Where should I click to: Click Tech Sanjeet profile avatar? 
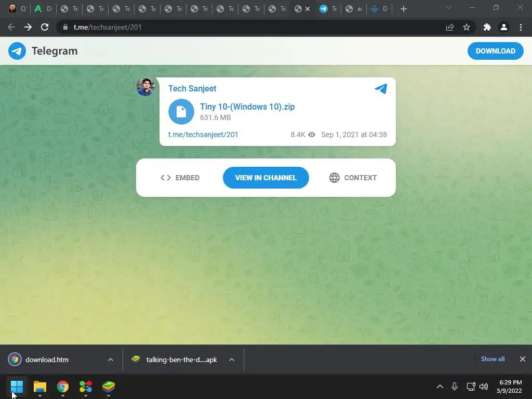coord(145,87)
